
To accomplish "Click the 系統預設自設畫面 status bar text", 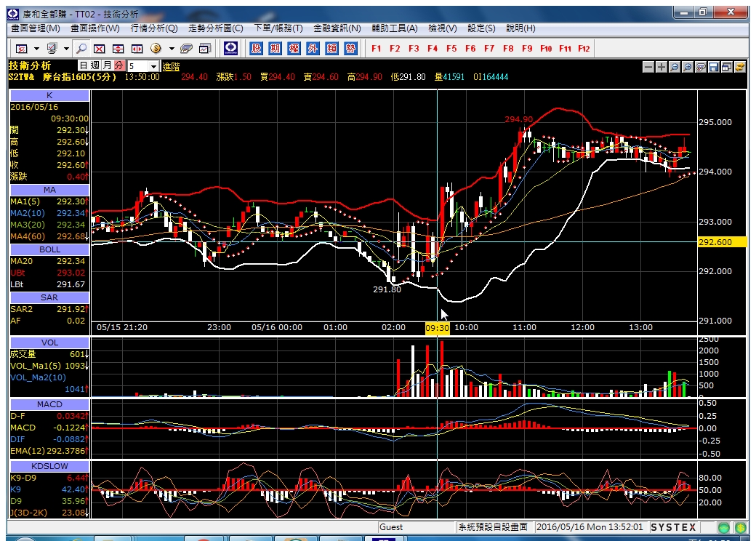I will click(x=493, y=527).
